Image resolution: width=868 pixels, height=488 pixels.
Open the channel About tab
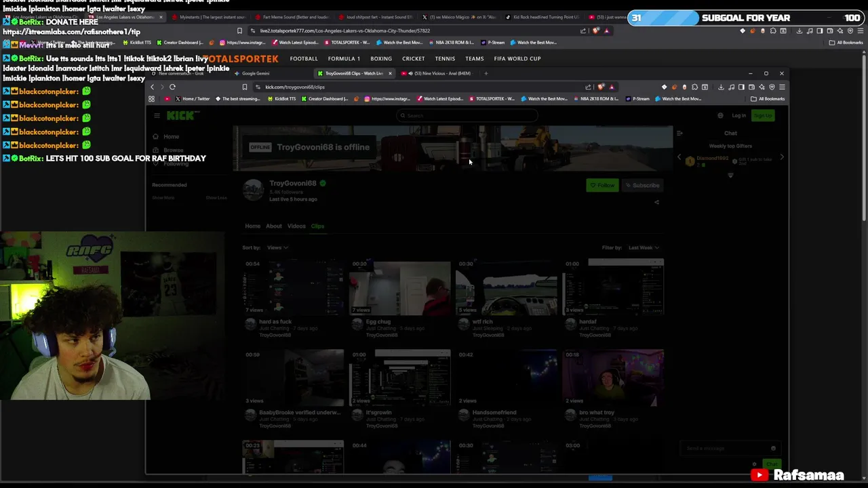pos(274,226)
